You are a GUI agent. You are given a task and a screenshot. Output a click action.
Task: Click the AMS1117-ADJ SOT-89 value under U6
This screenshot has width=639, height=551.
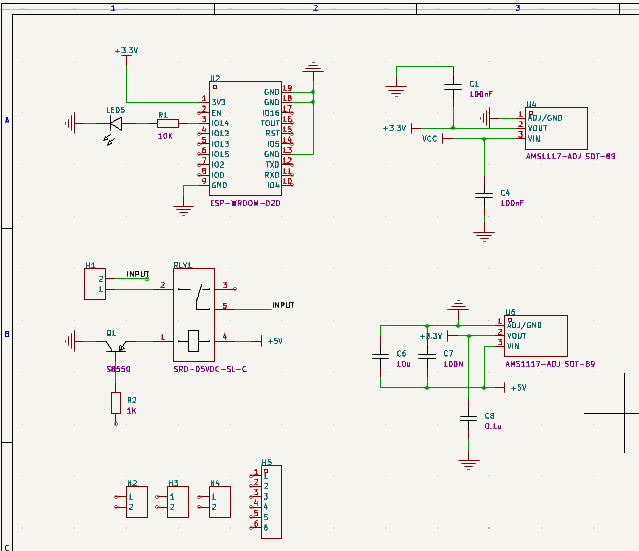coord(550,364)
